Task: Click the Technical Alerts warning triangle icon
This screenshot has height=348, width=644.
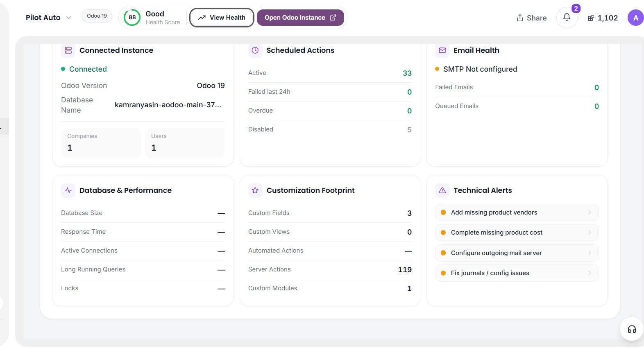Action: point(442,190)
